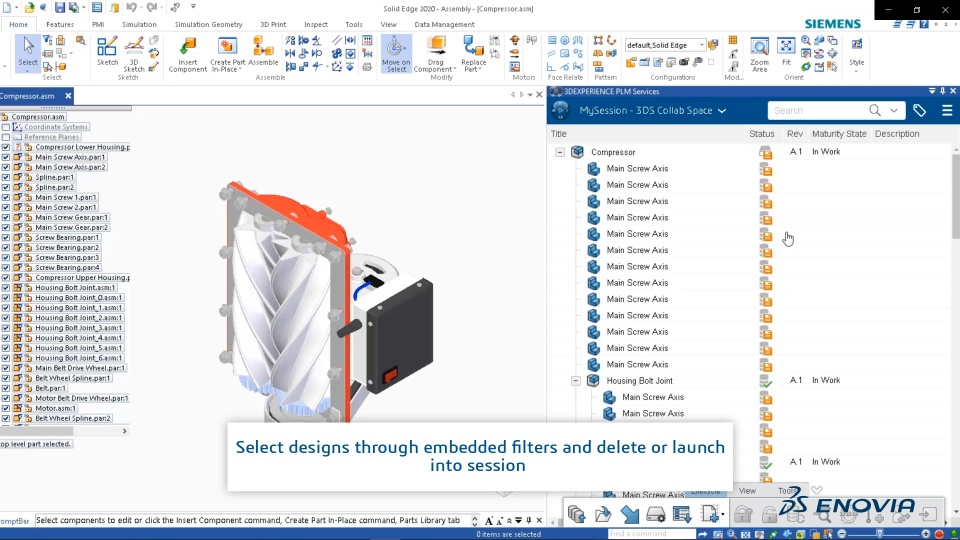
Task: Toggle checkbox for Main Screw 1.par:1
Action: 6,197
